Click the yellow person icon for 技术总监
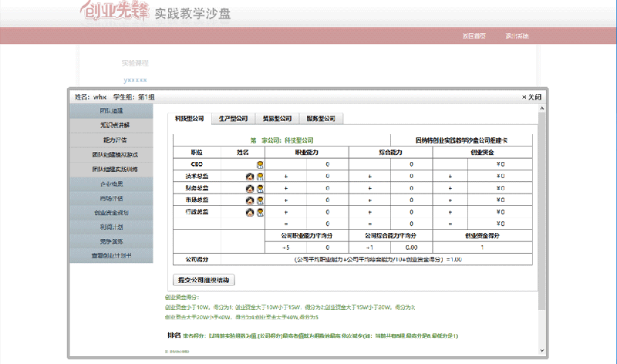This screenshot has height=364, width=617. click(x=260, y=177)
